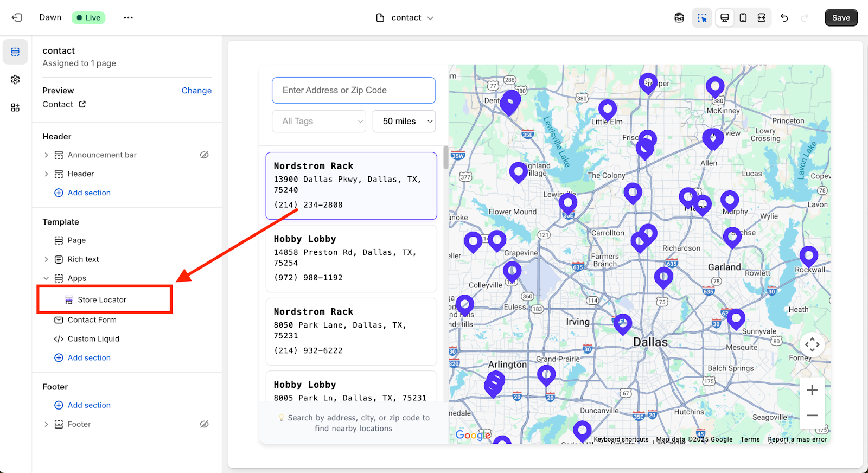Viewport: 868px width, 473px height.
Task: Click the market preview icon in top bar
Action: pos(679,18)
